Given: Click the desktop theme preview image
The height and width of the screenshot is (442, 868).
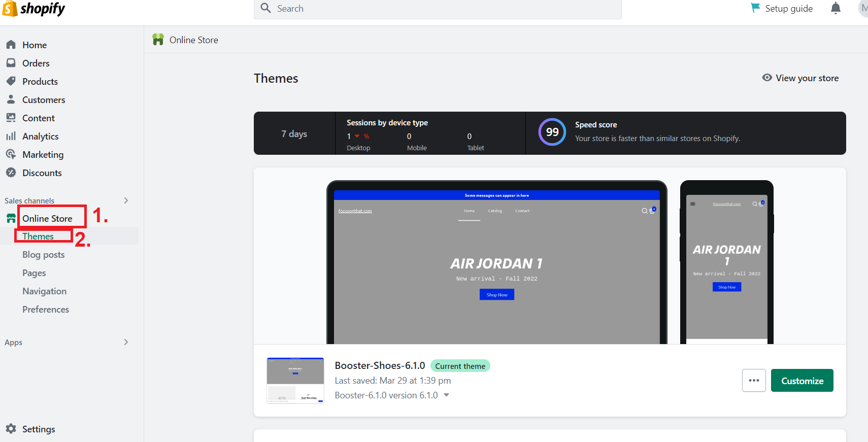Looking at the screenshot, I should (496, 262).
